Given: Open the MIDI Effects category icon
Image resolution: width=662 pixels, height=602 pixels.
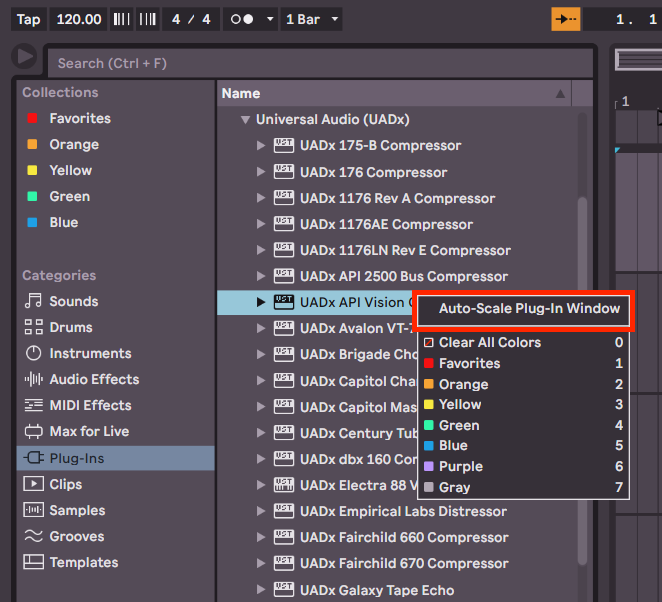Looking at the screenshot, I should (x=33, y=405).
